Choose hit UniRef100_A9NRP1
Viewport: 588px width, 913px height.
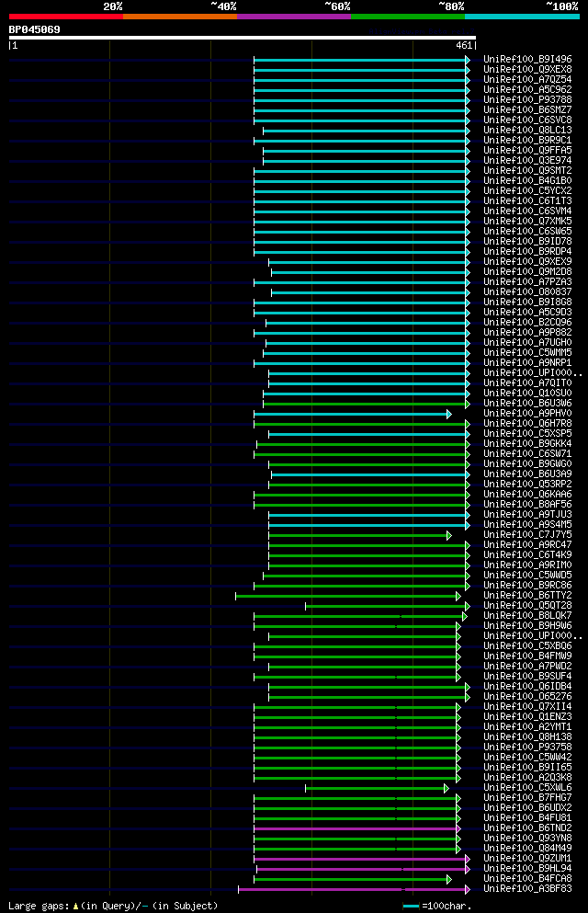click(x=527, y=363)
